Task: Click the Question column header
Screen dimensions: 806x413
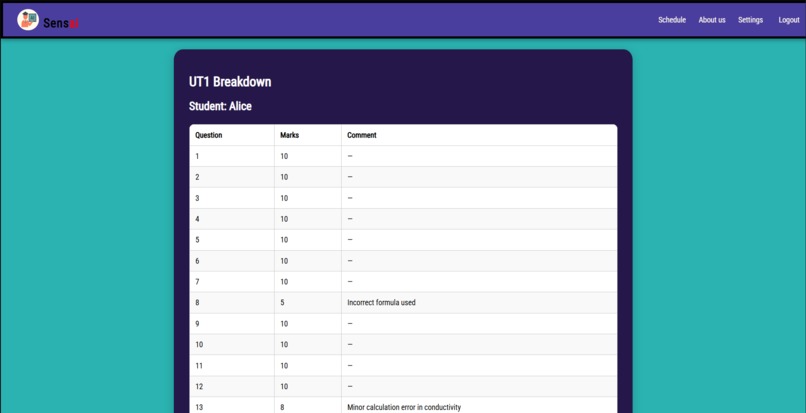Action: (232, 135)
